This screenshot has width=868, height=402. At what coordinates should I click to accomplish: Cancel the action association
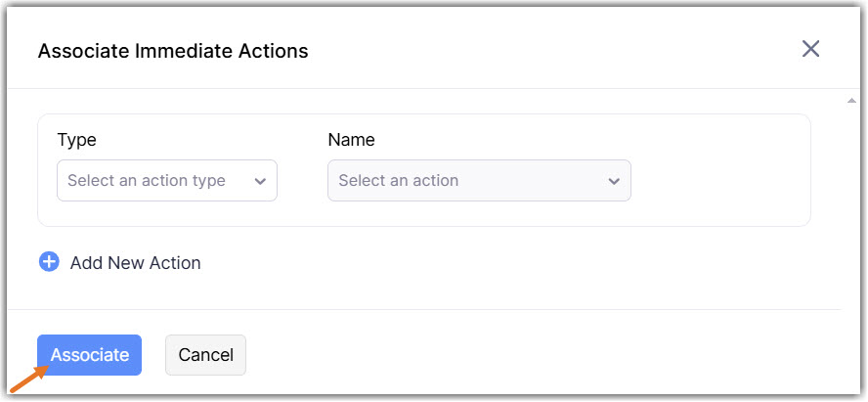click(205, 355)
